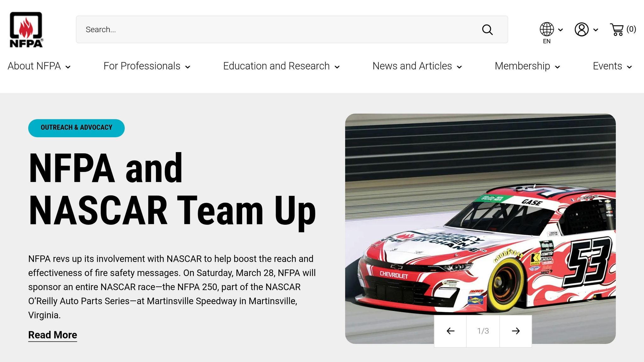Advance carousel with right arrow
Image resolution: width=644 pixels, height=362 pixels.
click(x=516, y=331)
